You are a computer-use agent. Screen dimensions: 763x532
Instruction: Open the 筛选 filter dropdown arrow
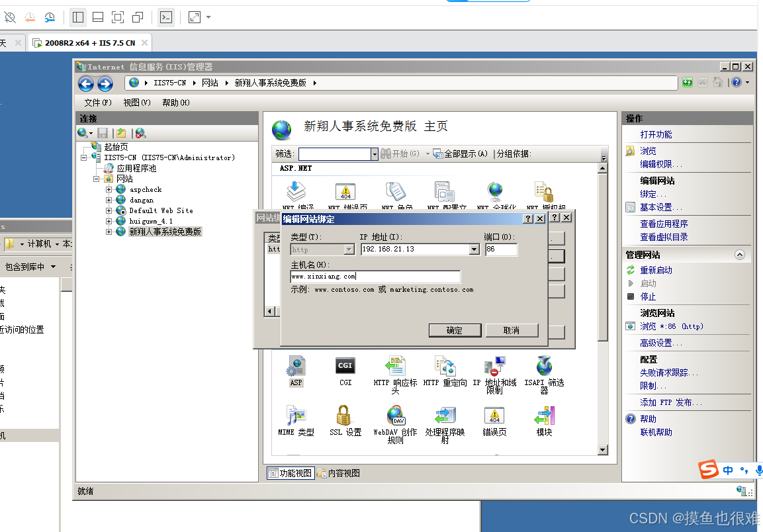(374, 154)
